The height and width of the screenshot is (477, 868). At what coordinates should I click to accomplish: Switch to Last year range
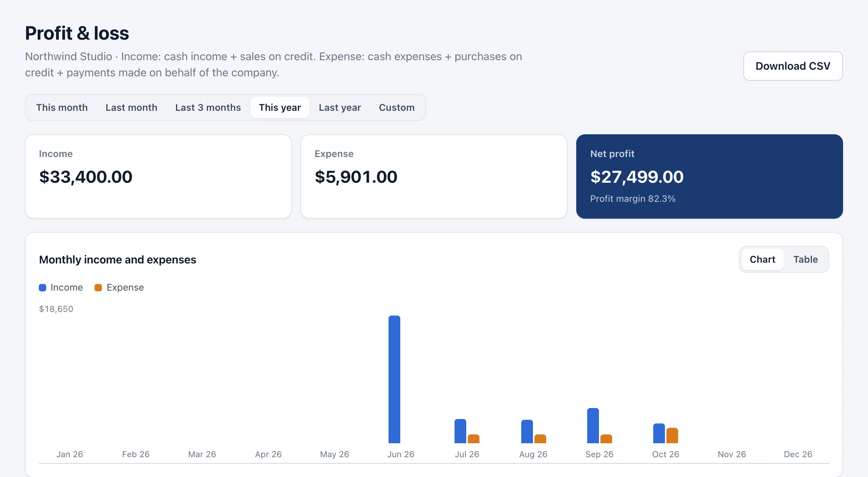click(340, 108)
